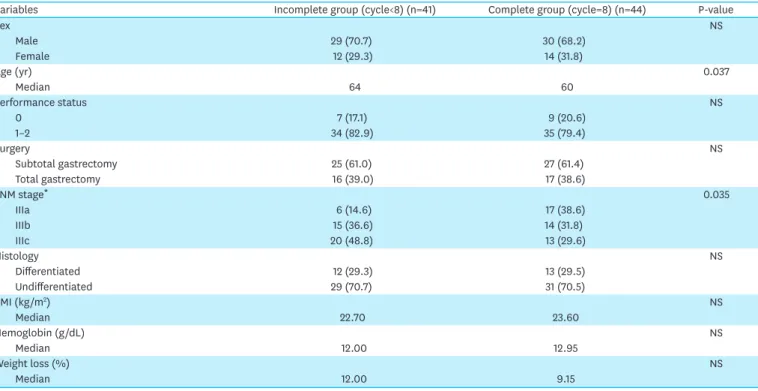This screenshot has width=758, height=391.
Task: Click the P-value '0.037'
Action: [716, 72]
